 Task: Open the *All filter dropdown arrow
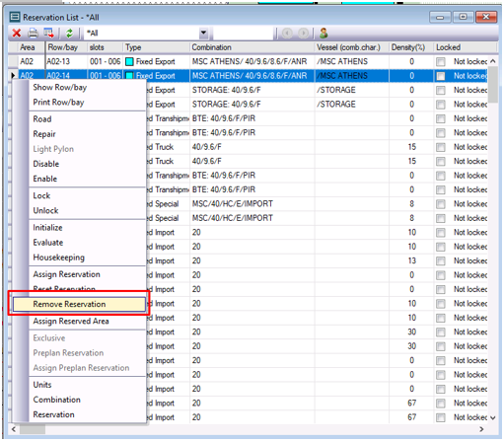tap(203, 33)
